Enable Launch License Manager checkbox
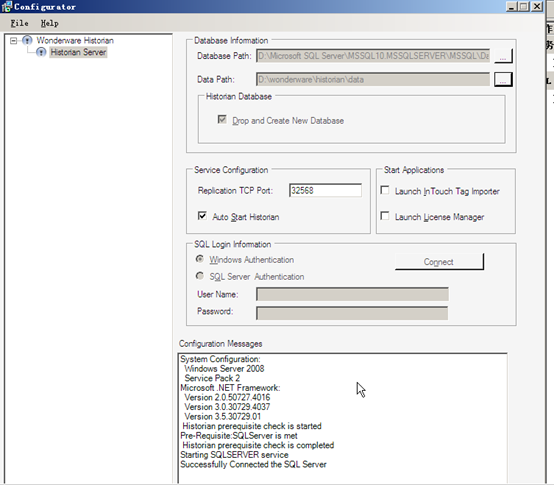The width and height of the screenshot is (554, 485). [x=385, y=216]
